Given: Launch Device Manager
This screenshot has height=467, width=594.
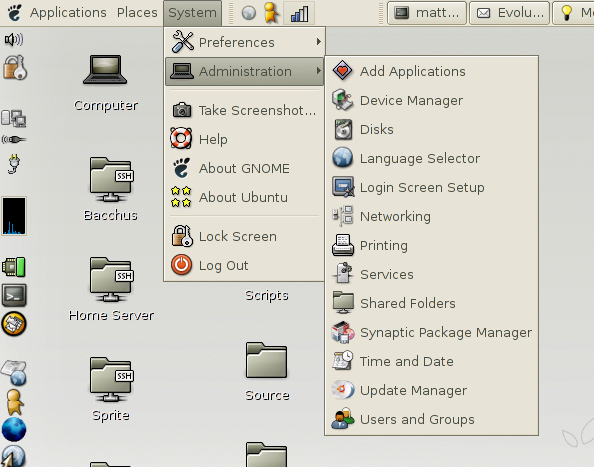Looking at the screenshot, I should tap(431, 101).
